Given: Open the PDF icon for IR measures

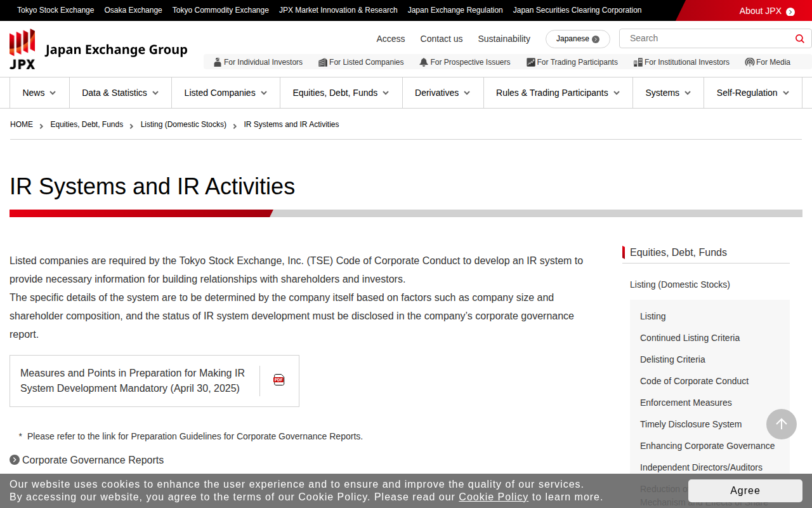Looking at the screenshot, I should click(x=279, y=380).
